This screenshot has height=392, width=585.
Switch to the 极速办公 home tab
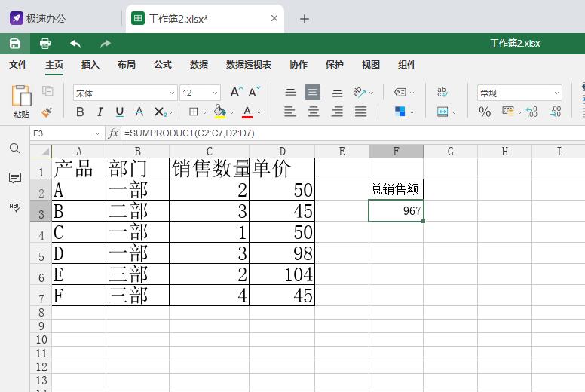pyautogui.click(x=37, y=18)
